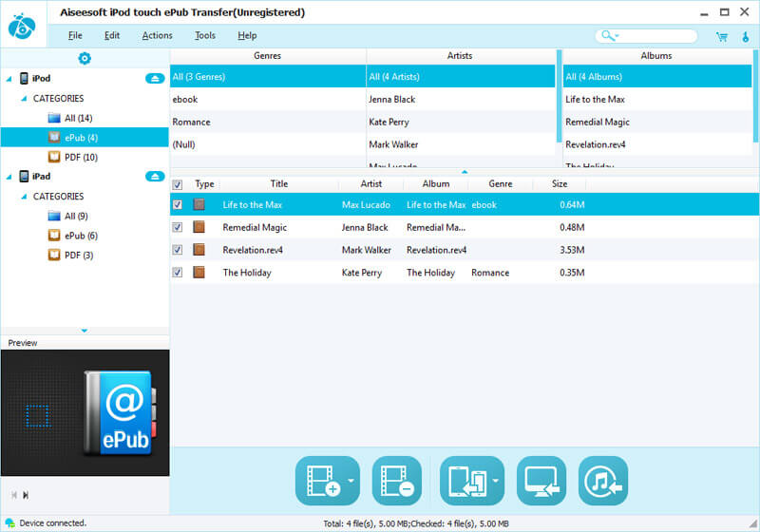The image size is (760, 532).
Task: Uncheck The Holiday checkbox
Action: click(178, 272)
